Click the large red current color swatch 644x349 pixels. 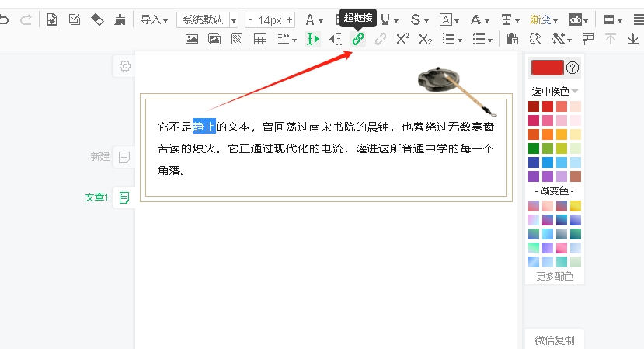click(x=547, y=68)
